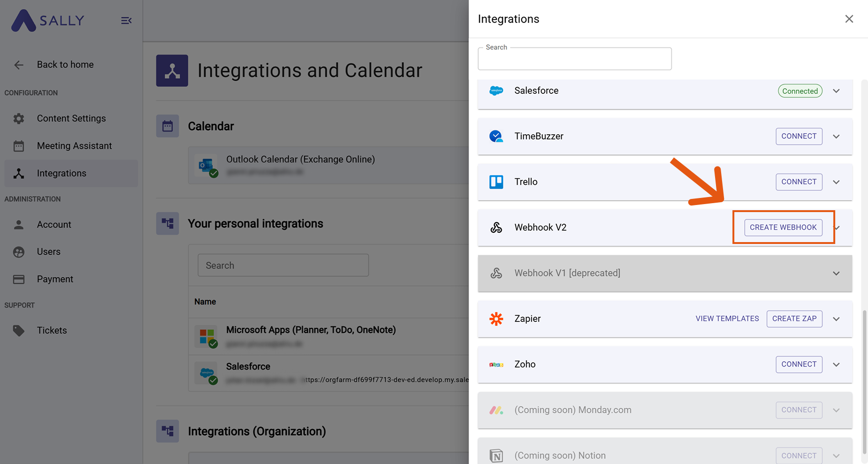The width and height of the screenshot is (868, 464).
Task: Click the Search field in Integrations panel
Action: [x=574, y=58]
